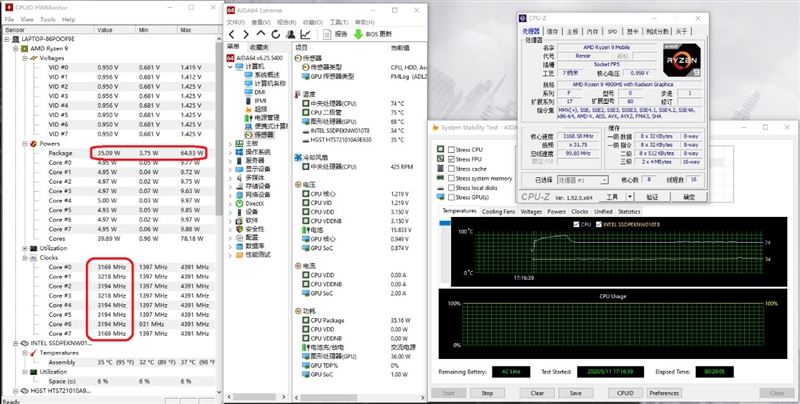Viewport: 800px width, 404px height.
Task: Collapse the Voltages node in HWMonitor
Action: coord(25,58)
